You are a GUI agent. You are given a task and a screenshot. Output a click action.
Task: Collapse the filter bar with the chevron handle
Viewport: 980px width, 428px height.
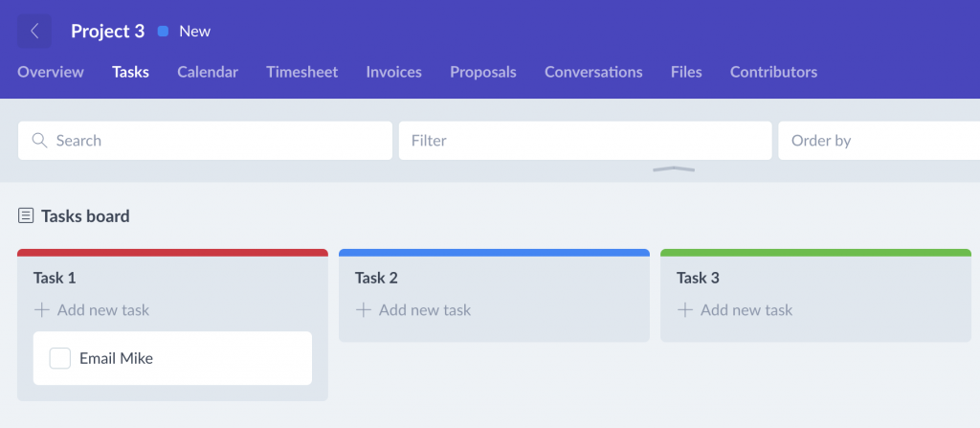674,169
